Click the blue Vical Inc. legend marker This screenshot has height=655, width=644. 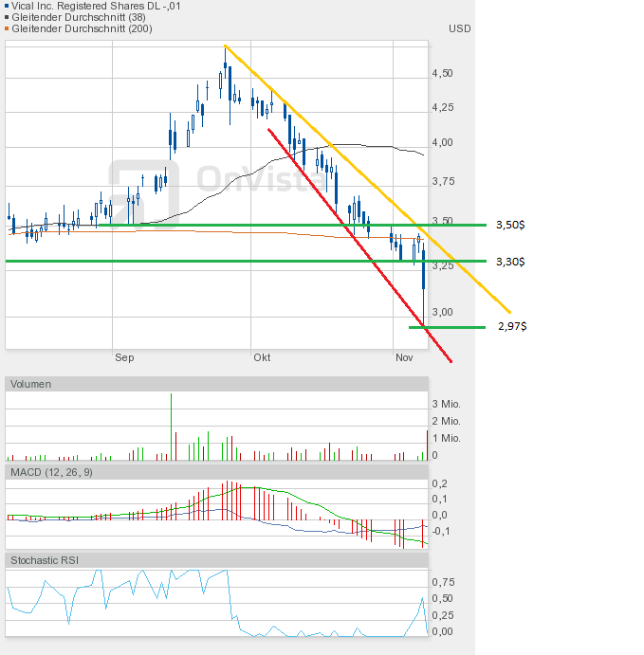click(8, 6)
